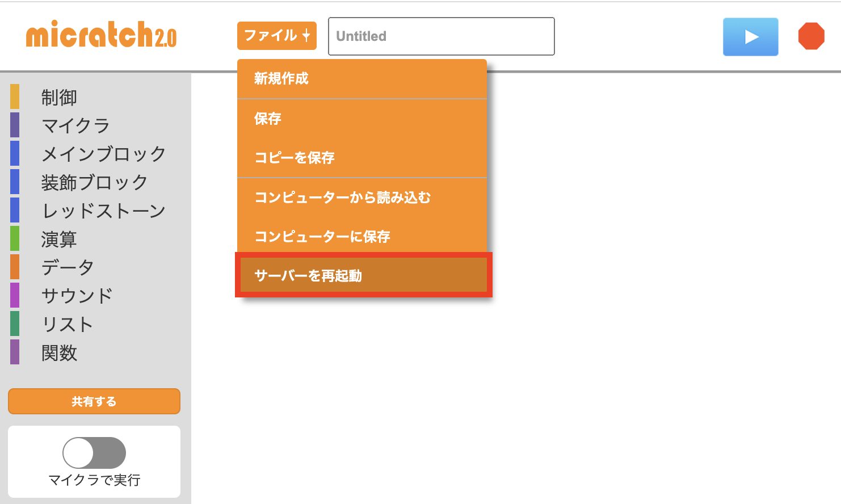
Task: Open the レッドストーン category
Action: pyautogui.click(x=104, y=211)
